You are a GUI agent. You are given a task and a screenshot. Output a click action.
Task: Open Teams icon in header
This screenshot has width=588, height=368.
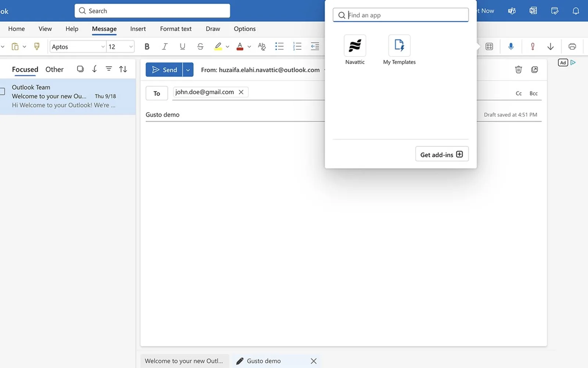tap(512, 11)
